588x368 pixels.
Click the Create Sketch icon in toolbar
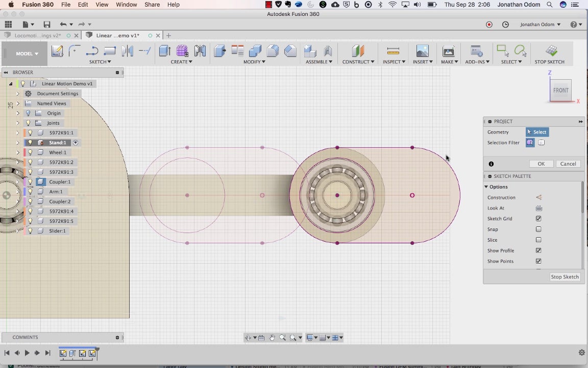tap(57, 51)
